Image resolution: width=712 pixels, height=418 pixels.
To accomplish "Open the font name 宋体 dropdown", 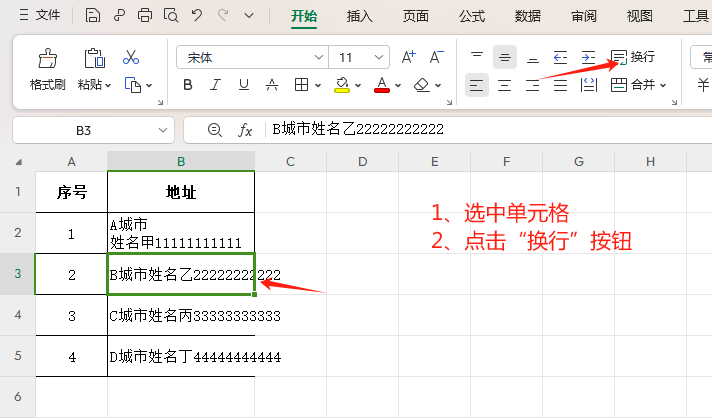I will [x=319, y=57].
